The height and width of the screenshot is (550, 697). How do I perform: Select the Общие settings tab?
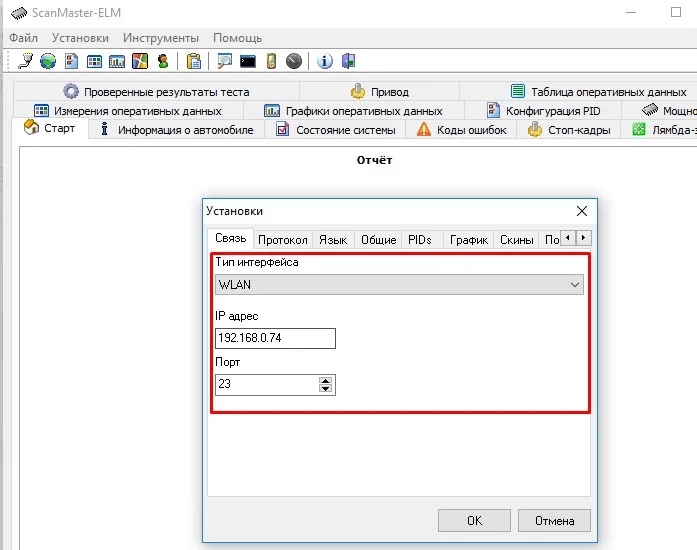coord(378,240)
